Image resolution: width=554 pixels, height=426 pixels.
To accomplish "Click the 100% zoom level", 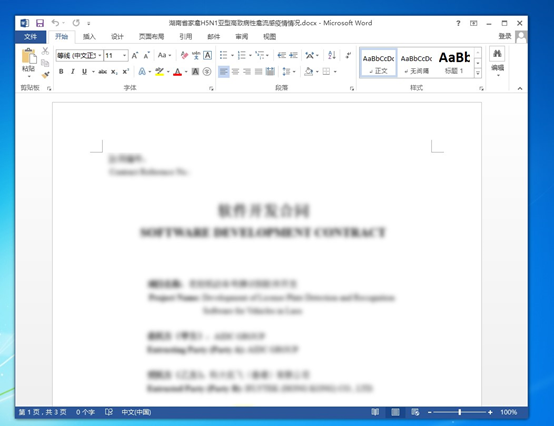I will [508, 412].
